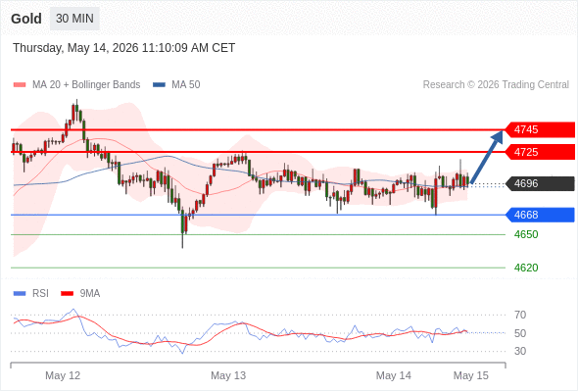Click the MA 50 blue legend swatch

tap(159, 85)
